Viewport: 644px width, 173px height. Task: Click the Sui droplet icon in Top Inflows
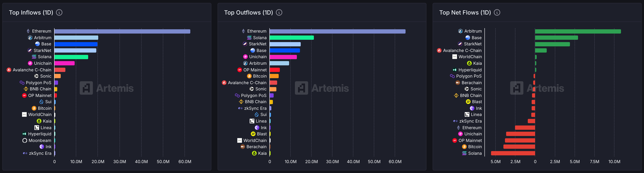pyautogui.click(x=42, y=102)
